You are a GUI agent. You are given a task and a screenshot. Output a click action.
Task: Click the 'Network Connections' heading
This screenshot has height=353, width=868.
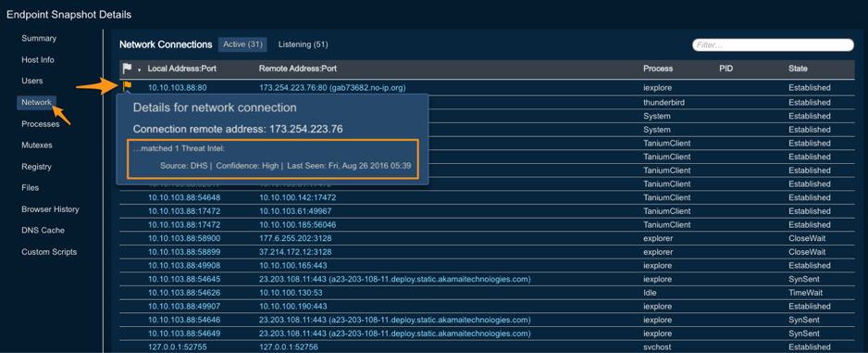click(x=166, y=44)
